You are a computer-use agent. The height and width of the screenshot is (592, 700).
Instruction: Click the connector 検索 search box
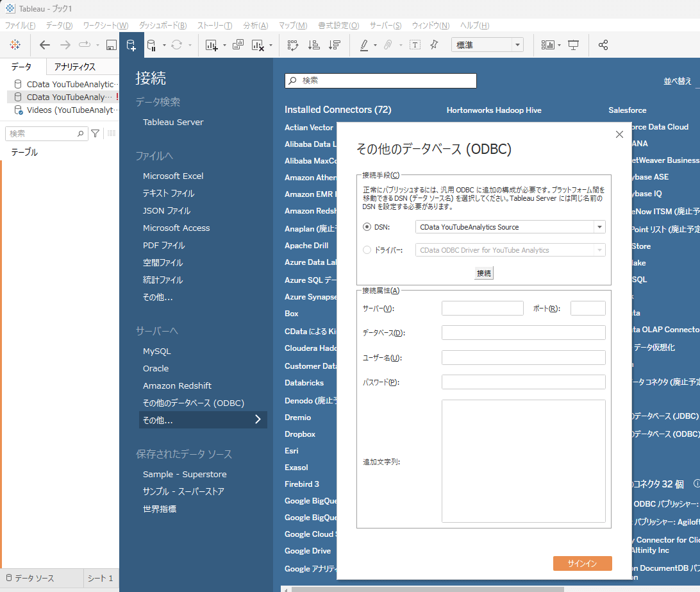[381, 81]
